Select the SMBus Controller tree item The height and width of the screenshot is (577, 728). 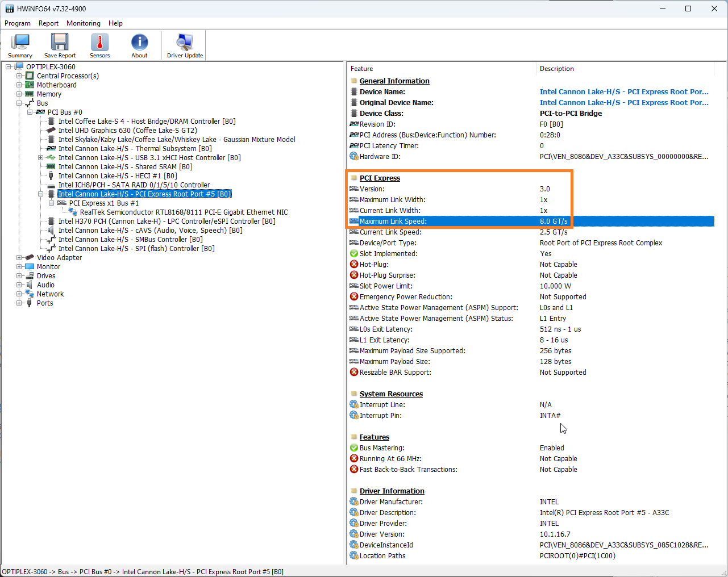tap(130, 239)
